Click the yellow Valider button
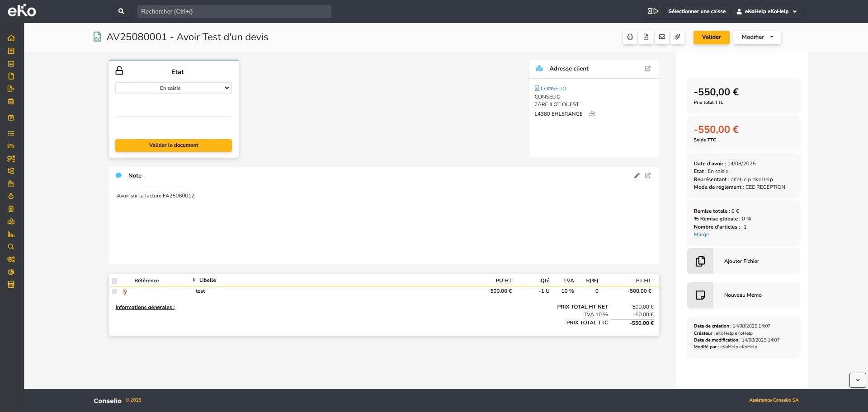Image resolution: width=868 pixels, height=412 pixels. click(x=711, y=37)
